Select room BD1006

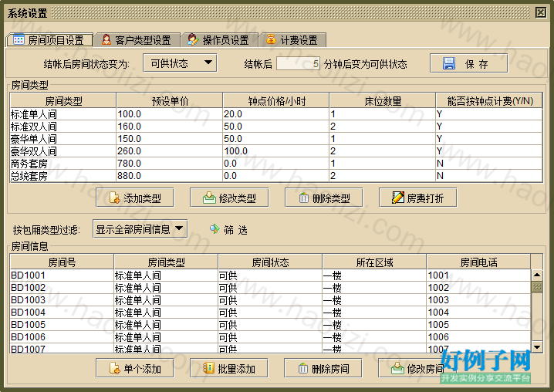[x=270, y=337]
